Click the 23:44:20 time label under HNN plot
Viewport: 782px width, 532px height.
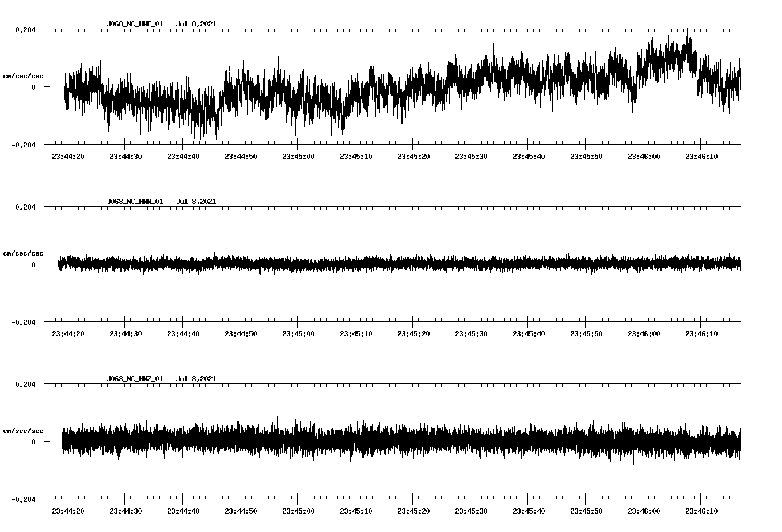68,334
